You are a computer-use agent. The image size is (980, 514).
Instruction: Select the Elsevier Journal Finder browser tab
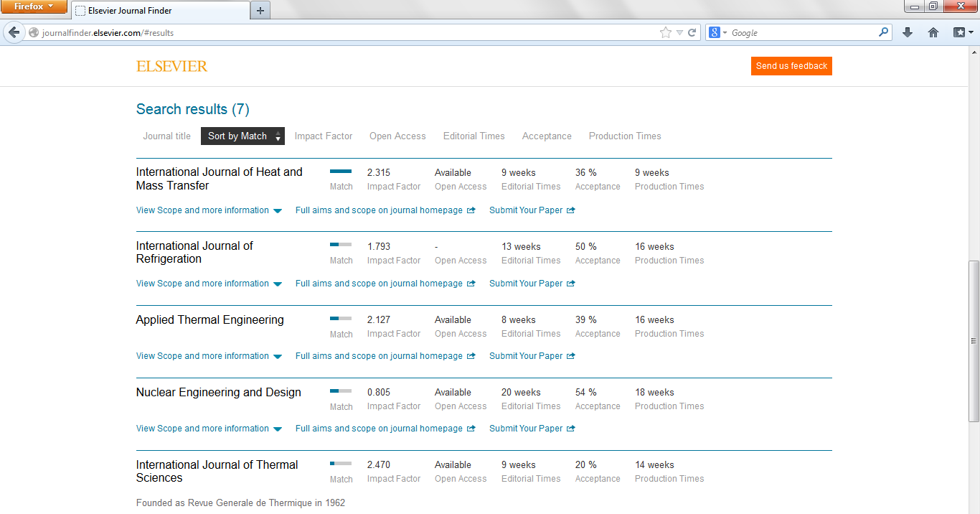pos(160,11)
